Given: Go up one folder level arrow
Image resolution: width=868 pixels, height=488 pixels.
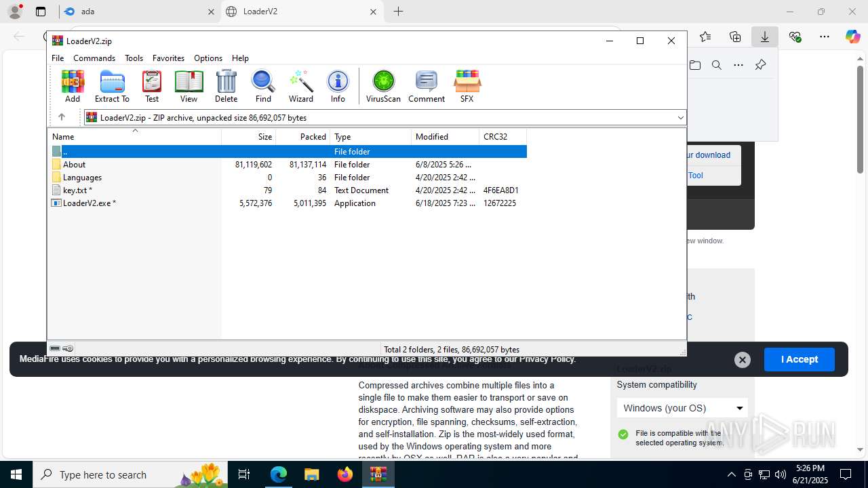Looking at the screenshot, I should click(x=61, y=117).
